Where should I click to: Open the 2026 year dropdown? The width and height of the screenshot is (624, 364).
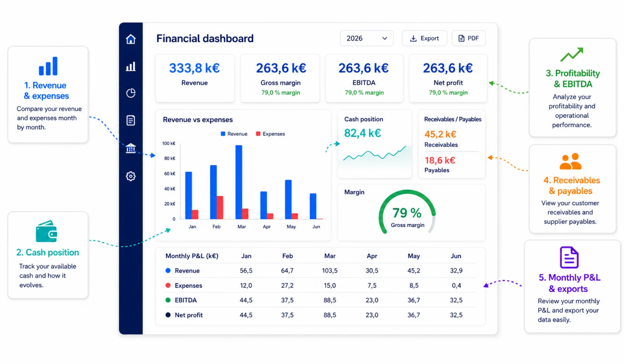click(x=367, y=38)
